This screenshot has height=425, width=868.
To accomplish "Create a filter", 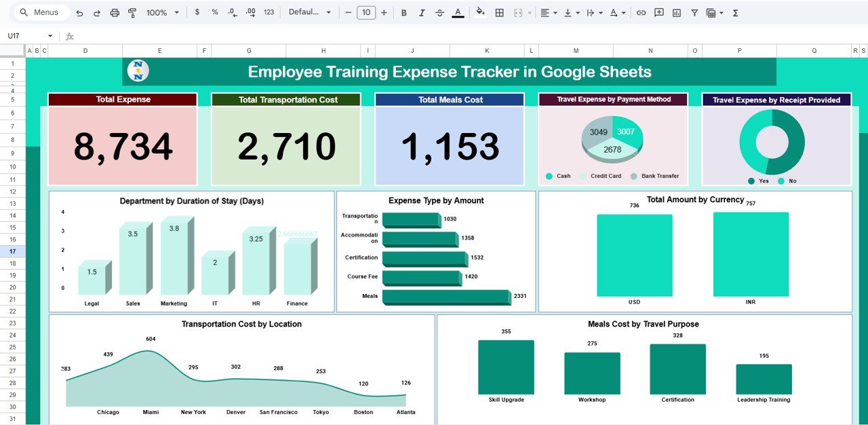I will (x=694, y=12).
